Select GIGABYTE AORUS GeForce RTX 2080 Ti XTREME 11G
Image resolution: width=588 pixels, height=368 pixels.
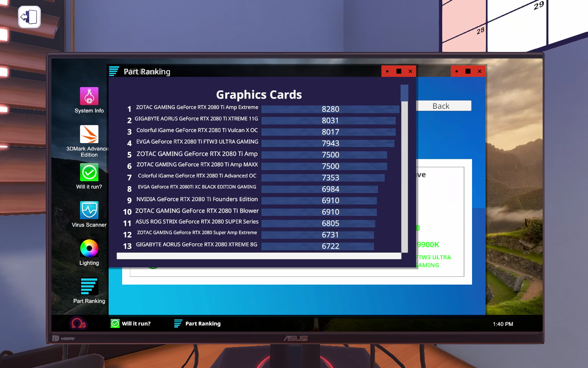tap(196, 119)
